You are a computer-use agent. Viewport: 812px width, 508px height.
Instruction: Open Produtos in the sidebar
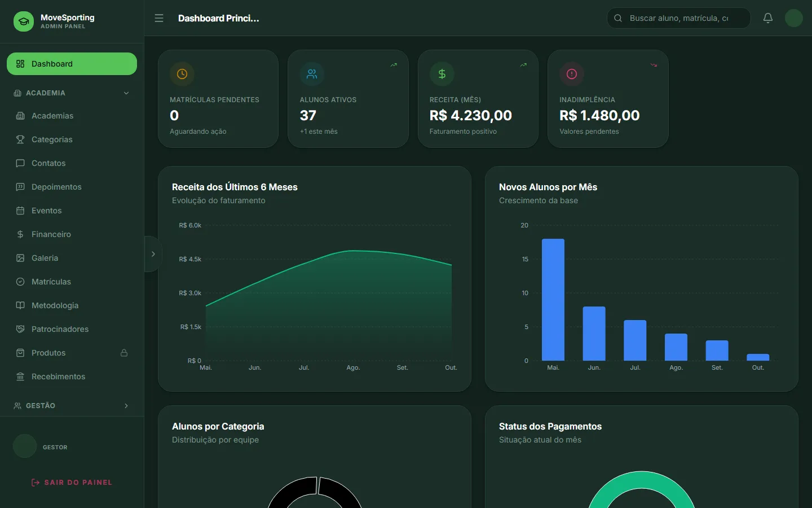72,353
